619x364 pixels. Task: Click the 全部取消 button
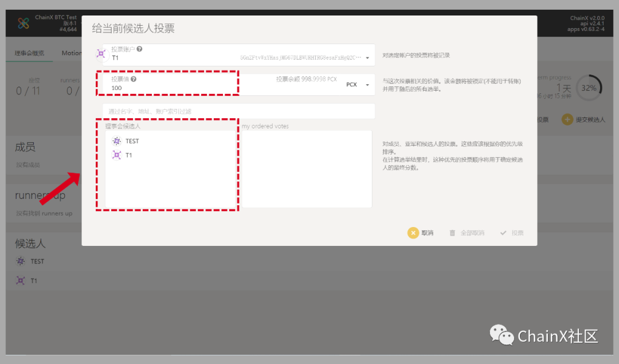coord(467,233)
